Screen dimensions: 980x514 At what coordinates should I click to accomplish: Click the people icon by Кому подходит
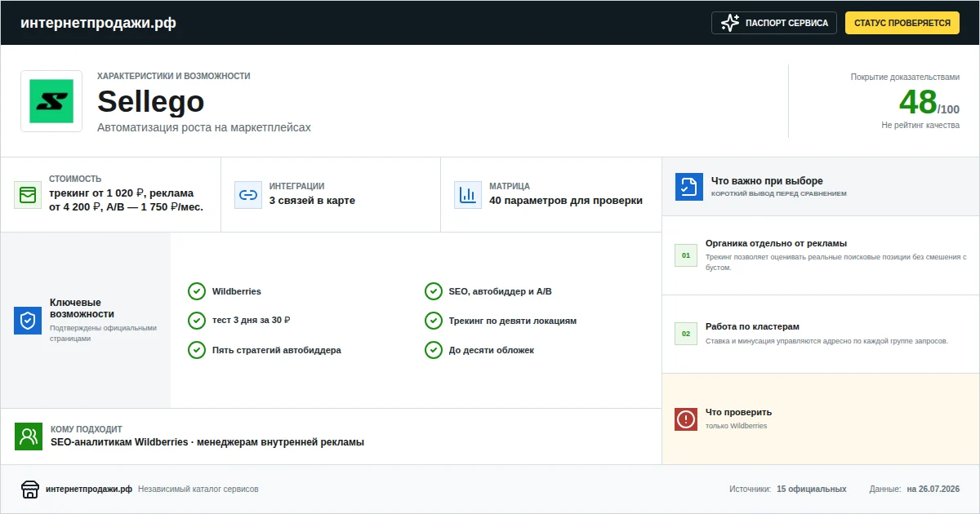(x=29, y=436)
